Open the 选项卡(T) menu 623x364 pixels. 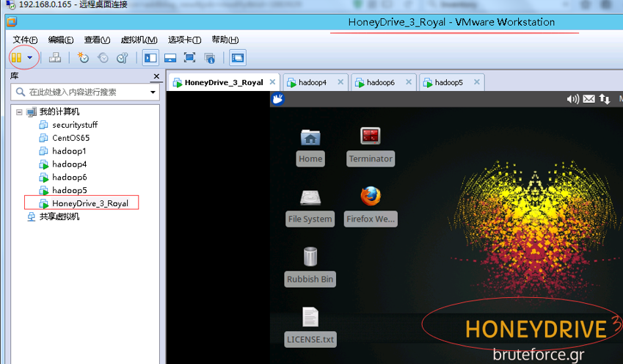(184, 40)
